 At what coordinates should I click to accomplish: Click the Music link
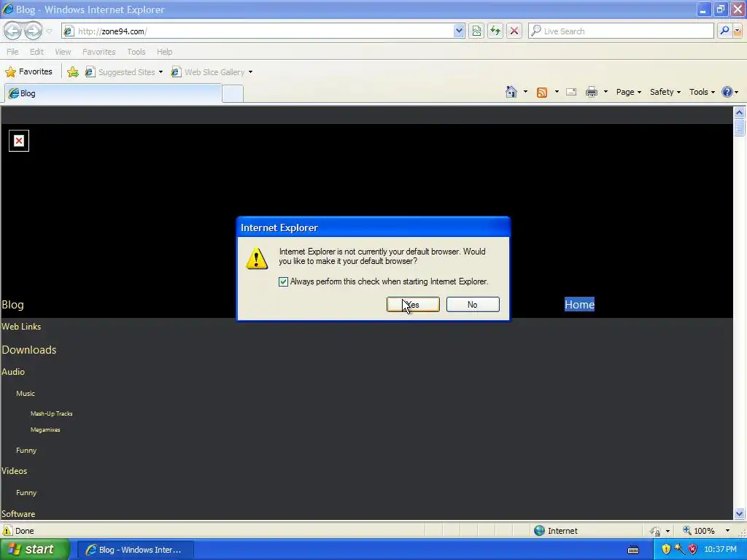click(x=26, y=393)
